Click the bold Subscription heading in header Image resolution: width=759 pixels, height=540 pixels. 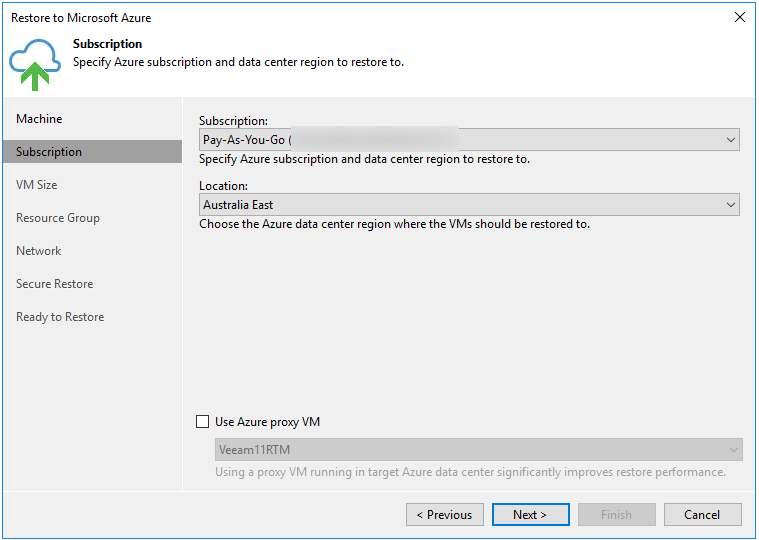coord(108,44)
